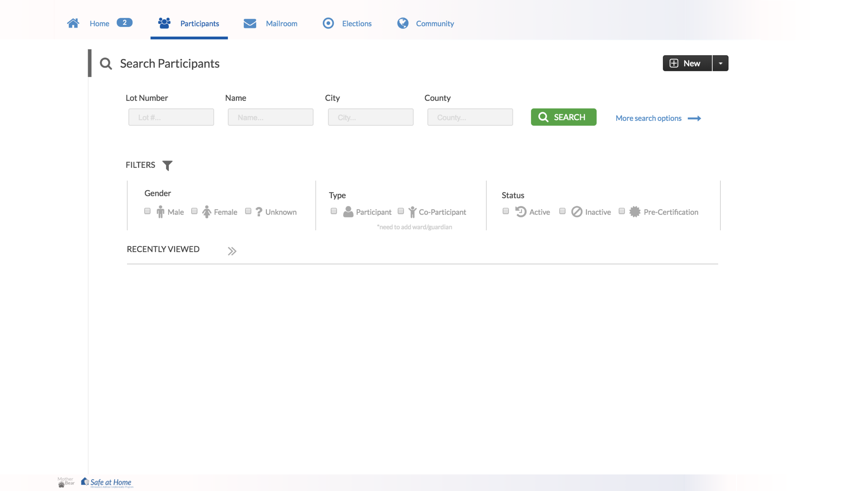Click inside the Lot Number input field

pos(171,117)
